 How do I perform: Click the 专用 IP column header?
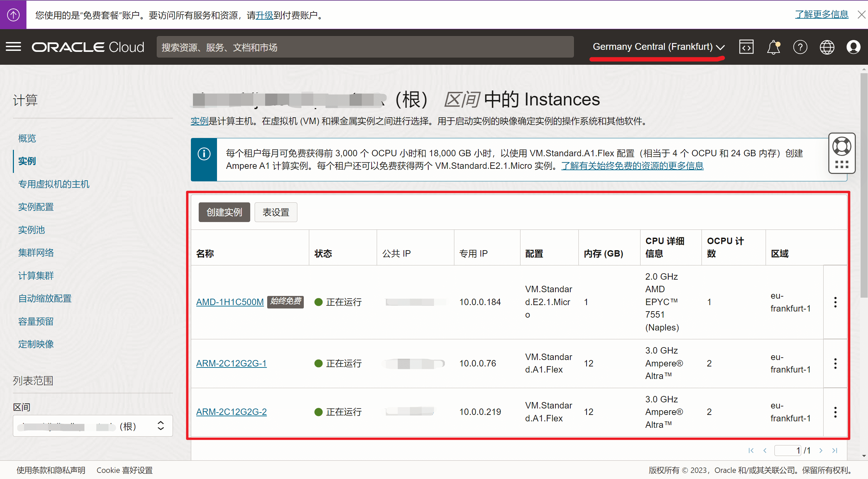(473, 254)
